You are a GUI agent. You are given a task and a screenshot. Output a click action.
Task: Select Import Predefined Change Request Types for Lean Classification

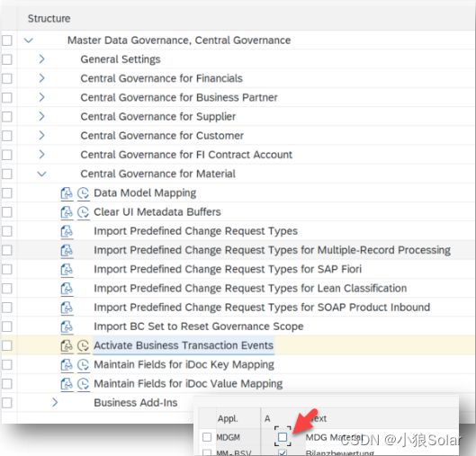250,288
